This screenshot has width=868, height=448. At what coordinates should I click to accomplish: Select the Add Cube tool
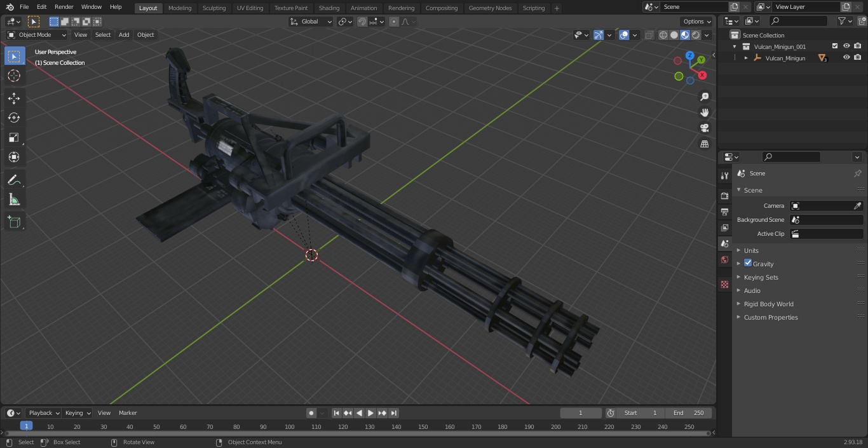tap(14, 222)
